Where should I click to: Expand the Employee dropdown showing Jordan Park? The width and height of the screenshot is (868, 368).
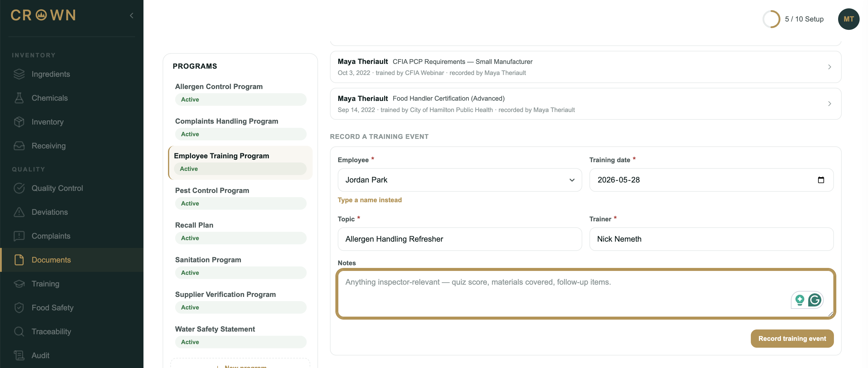click(x=460, y=180)
